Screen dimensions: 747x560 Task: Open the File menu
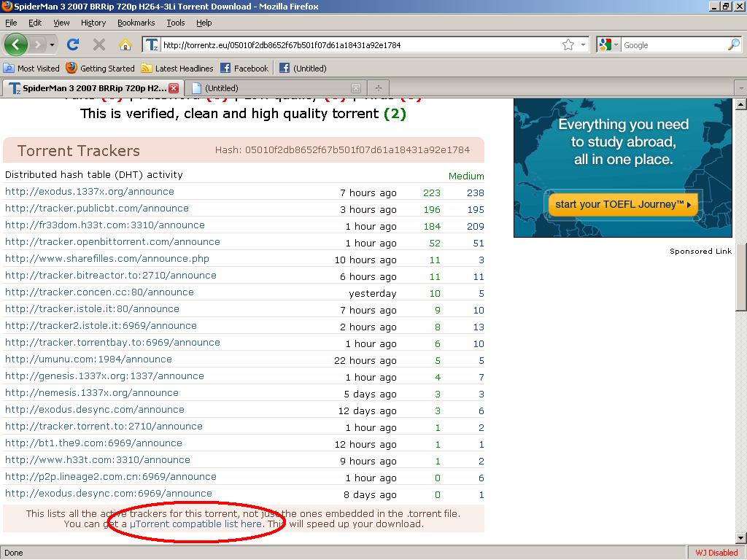(11, 23)
